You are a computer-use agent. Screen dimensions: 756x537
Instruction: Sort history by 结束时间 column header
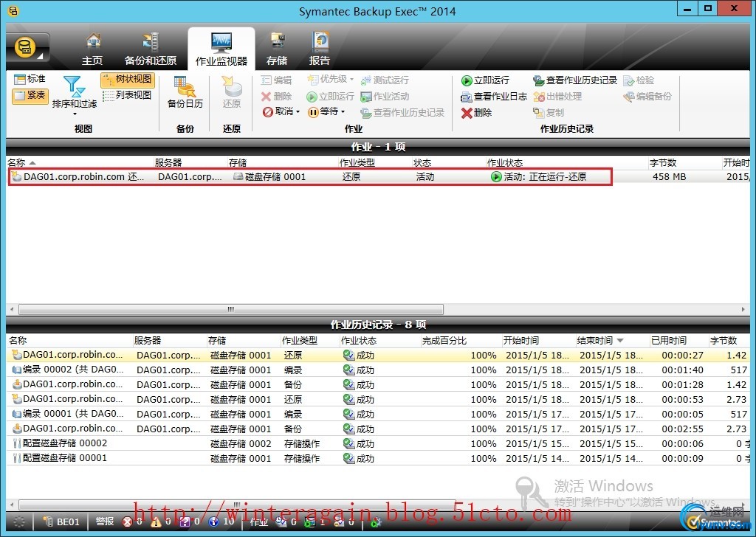click(x=612, y=341)
